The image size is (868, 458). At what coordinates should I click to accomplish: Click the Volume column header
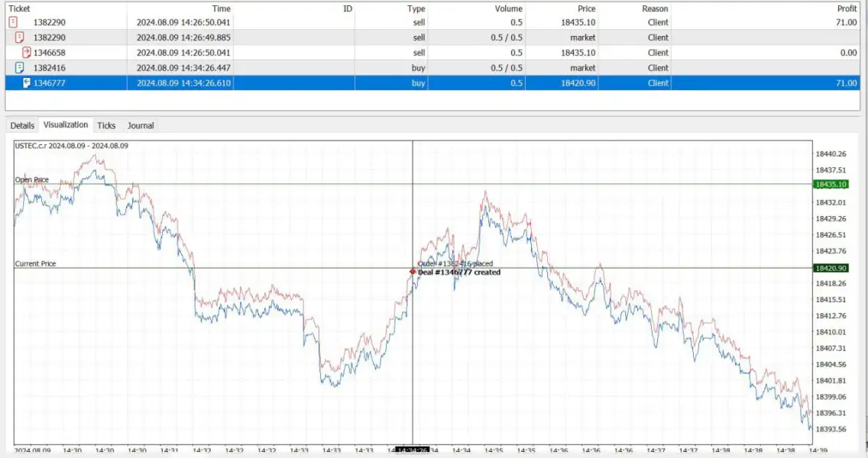click(508, 8)
